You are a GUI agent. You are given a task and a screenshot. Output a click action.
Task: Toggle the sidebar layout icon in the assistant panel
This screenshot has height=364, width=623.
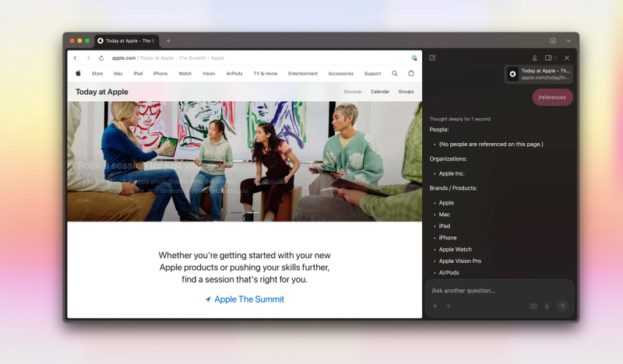(548, 58)
